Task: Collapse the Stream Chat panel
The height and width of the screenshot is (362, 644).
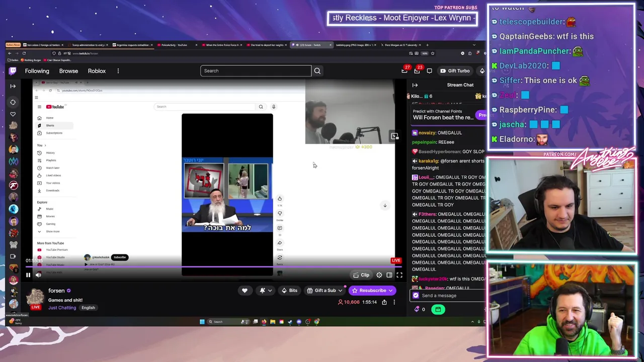Action: point(415,85)
